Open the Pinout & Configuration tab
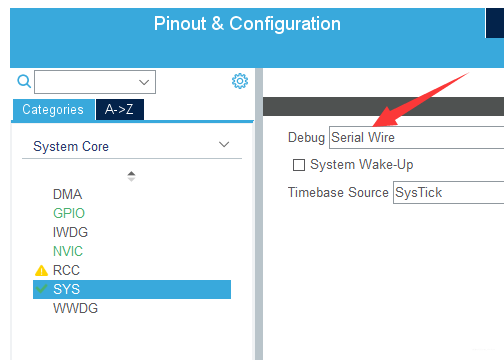504x360 pixels. coord(247,24)
